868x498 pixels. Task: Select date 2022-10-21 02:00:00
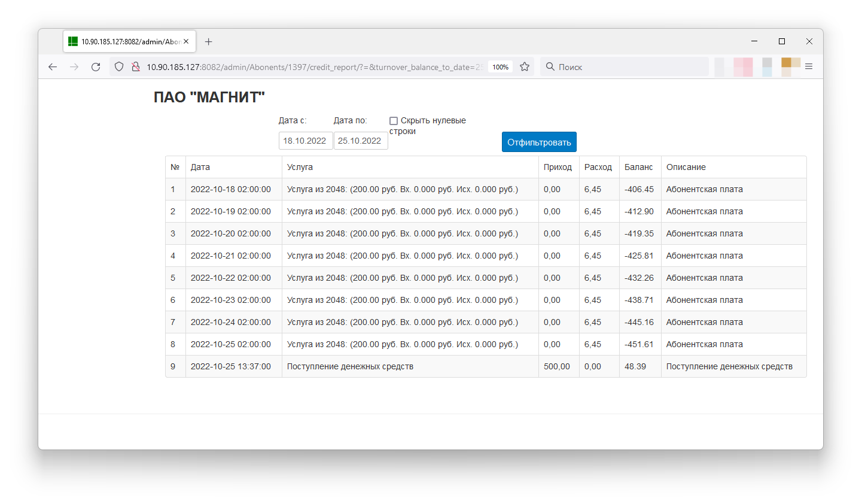click(231, 256)
